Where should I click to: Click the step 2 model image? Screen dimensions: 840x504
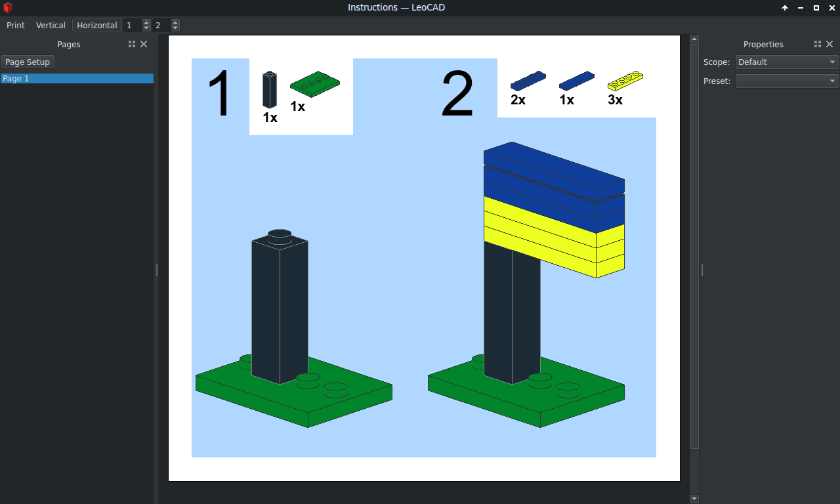pos(526,285)
